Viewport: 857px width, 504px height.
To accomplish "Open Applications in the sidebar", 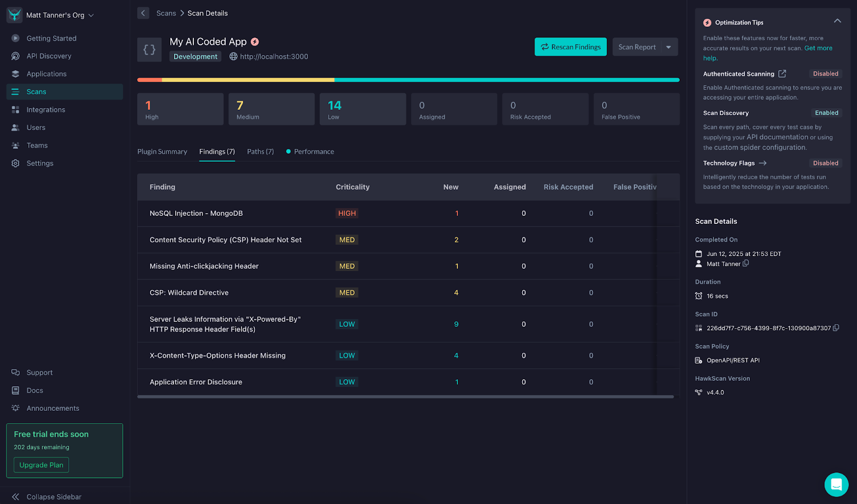I will 65,74.
